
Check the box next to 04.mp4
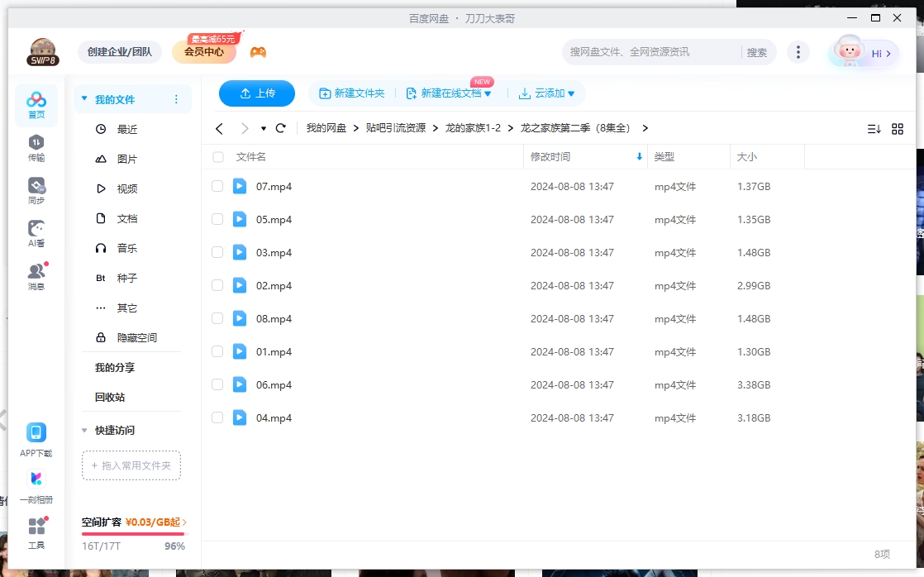click(217, 417)
